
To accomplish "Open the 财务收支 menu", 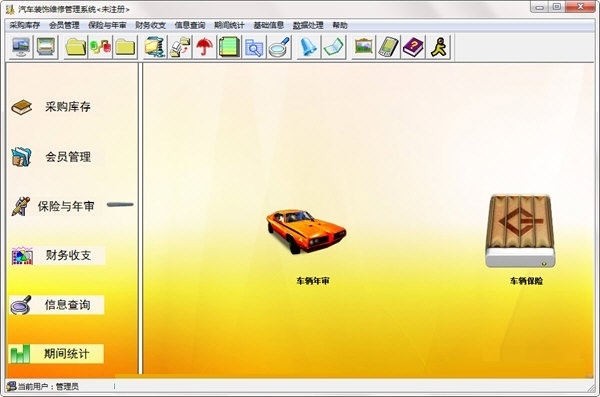I will (150, 25).
